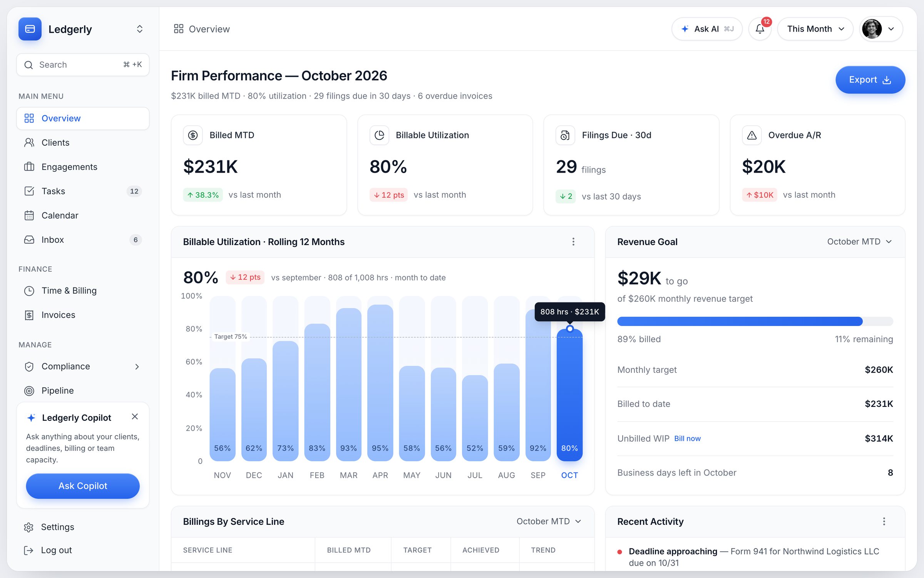The width and height of the screenshot is (924, 578).
Task: Open user profile avatar
Action: (x=872, y=29)
